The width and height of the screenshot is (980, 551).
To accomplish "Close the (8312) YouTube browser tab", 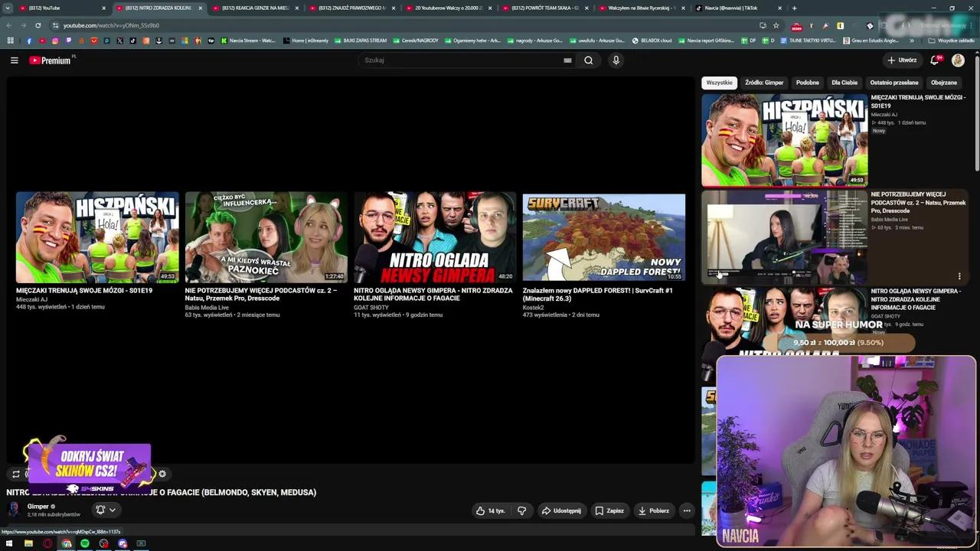I will (x=103, y=8).
